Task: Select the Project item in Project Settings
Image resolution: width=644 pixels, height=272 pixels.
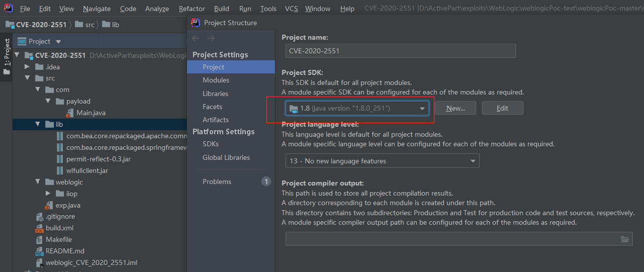Action: point(231,67)
